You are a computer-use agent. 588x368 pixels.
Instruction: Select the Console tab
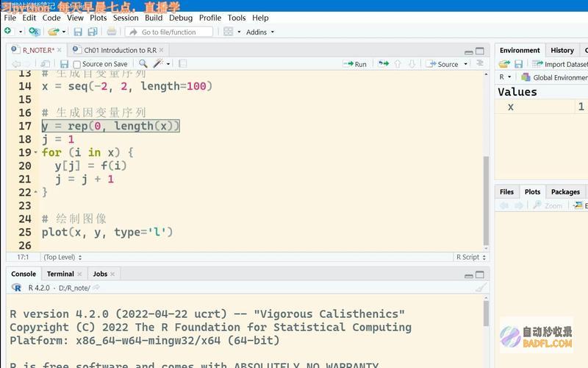point(24,274)
